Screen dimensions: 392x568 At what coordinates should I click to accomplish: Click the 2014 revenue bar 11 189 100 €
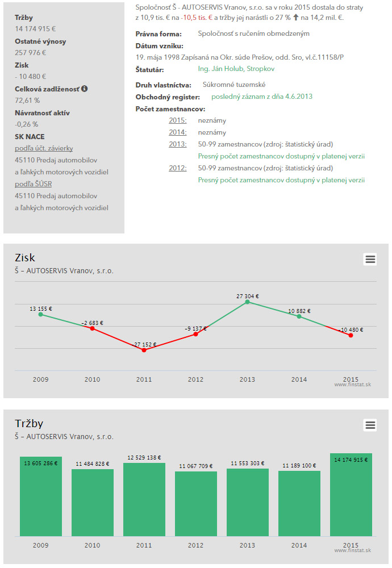click(x=299, y=503)
